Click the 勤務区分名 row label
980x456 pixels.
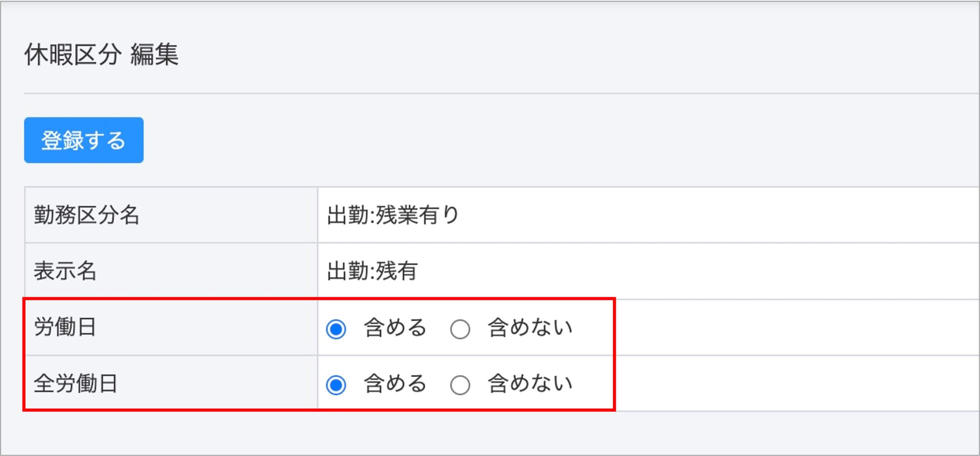coord(87,215)
